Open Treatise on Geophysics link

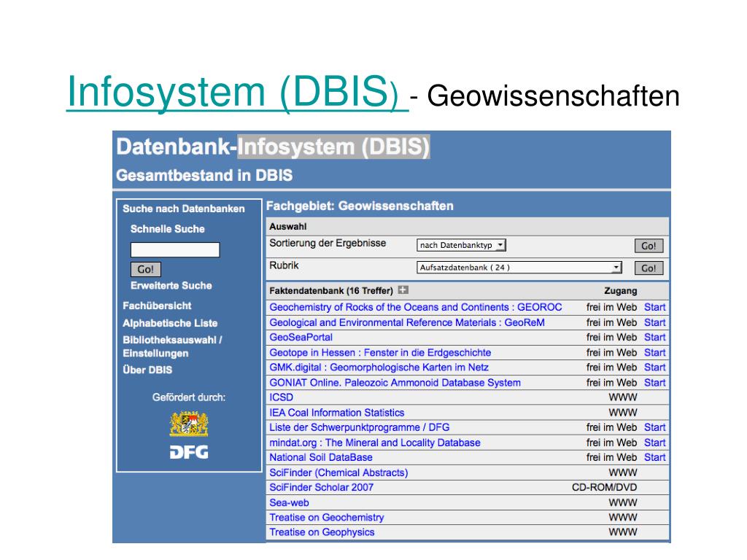(x=322, y=532)
